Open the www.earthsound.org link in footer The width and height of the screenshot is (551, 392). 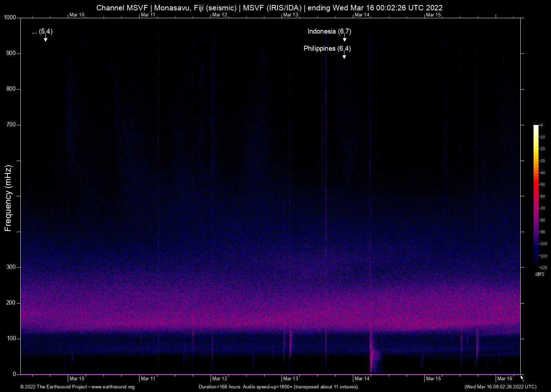coord(113,387)
